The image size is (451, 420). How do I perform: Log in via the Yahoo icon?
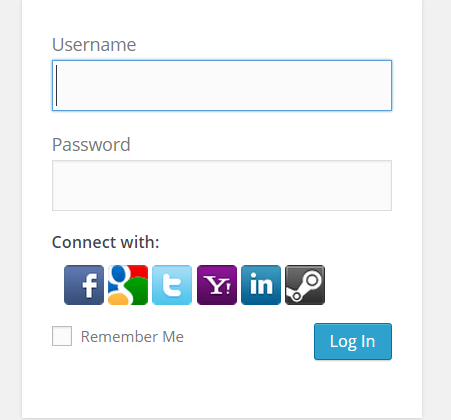pyautogui.click(x=217, y=285)
